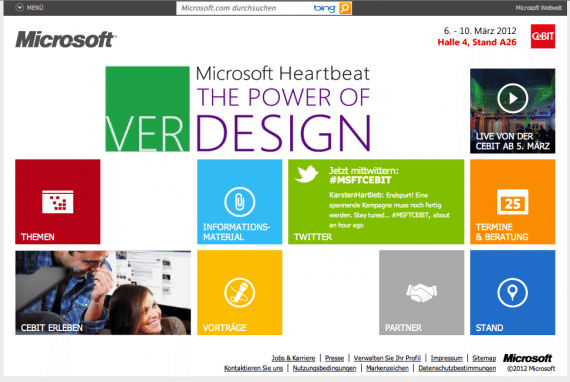
Task: Click the Bing search magnifier button
Action: [345, 8]
